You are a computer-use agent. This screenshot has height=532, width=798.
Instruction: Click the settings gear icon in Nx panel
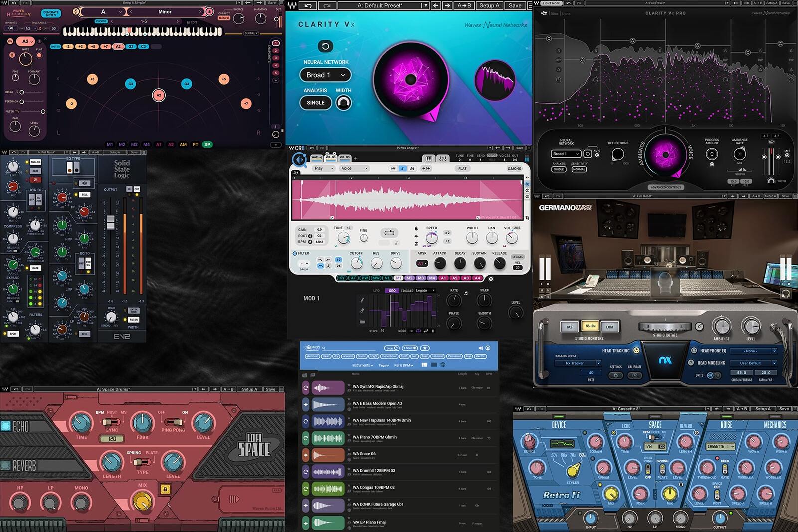pyautogui.click(x=616, y=375)
